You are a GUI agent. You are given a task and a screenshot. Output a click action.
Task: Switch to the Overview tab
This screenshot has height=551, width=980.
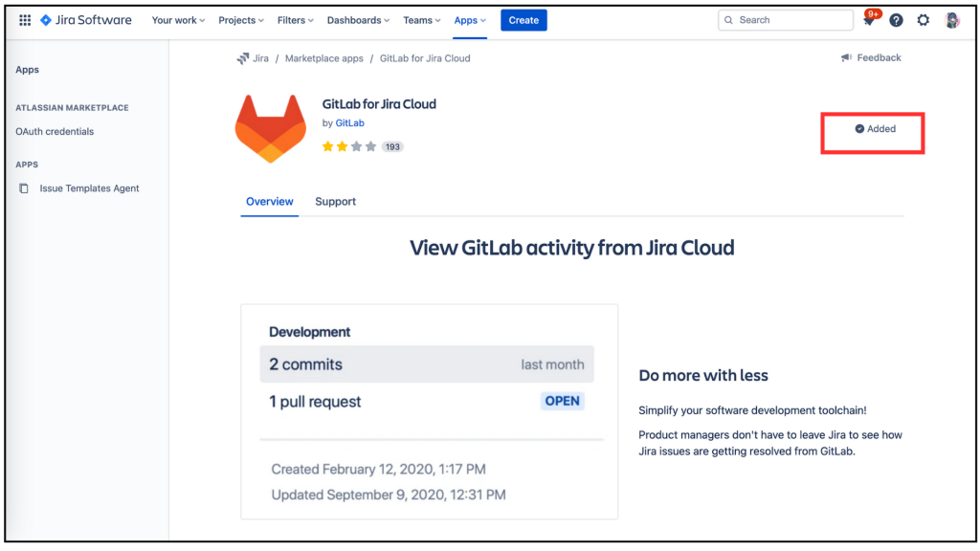[269, 201]
